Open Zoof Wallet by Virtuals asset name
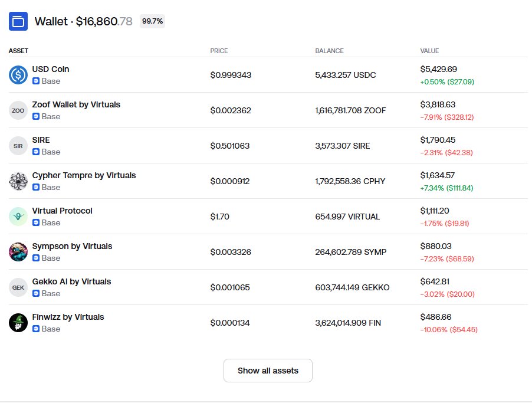 [76, 104]
